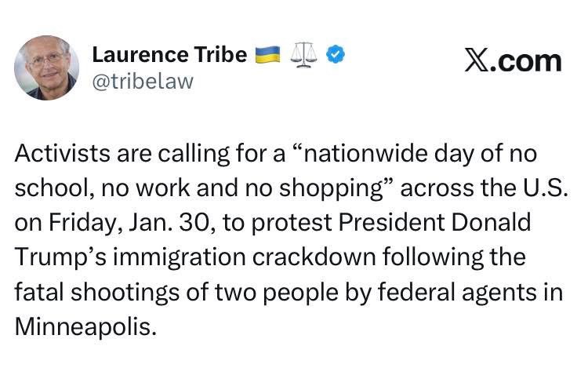Open the @tribelaw handle link
588x368 pixels.
(142, 81)
